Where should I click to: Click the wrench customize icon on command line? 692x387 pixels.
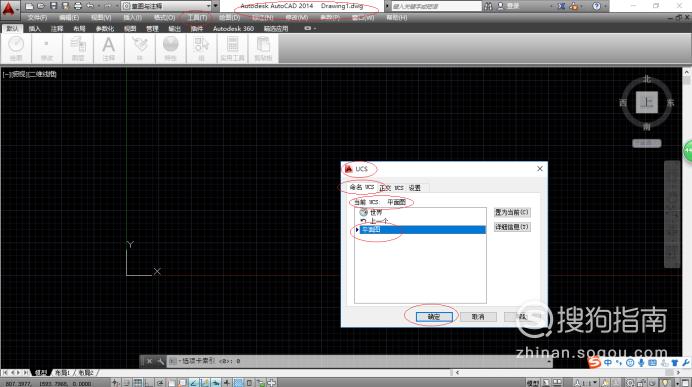click(x=160, y=361)
